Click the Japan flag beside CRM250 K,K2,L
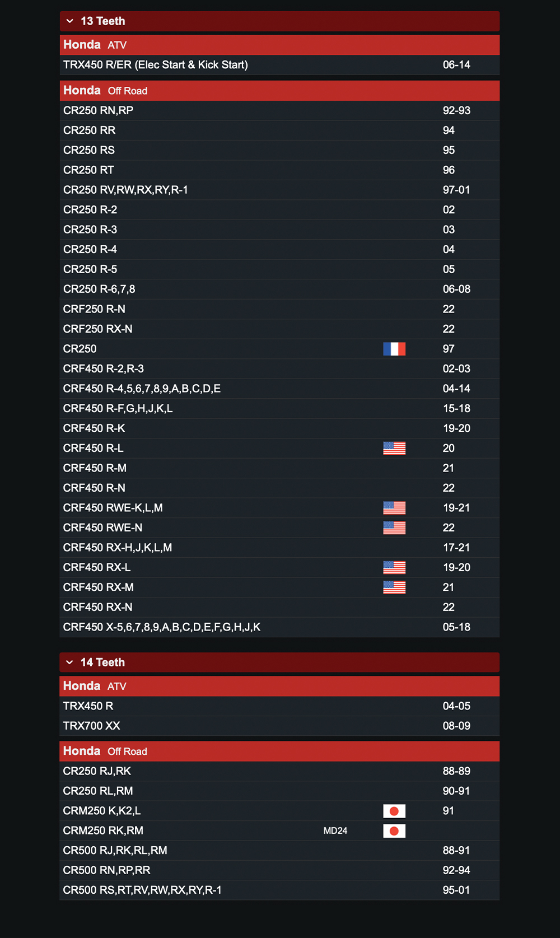This screenshot has height=938, width=560. pyautogui.click(x=394, y=811)
